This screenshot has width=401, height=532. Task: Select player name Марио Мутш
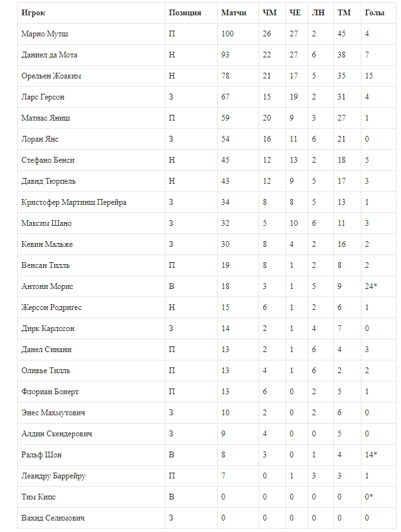tap(45, 34)
